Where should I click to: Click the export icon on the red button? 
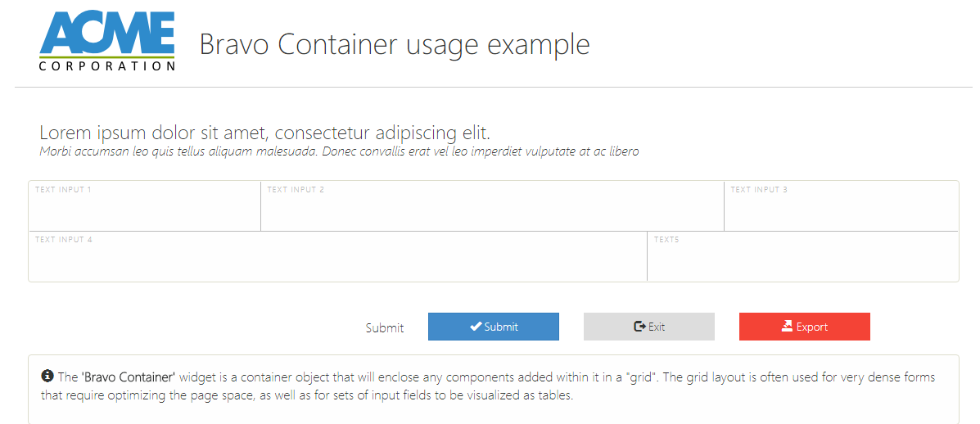(x=787, y=327)
